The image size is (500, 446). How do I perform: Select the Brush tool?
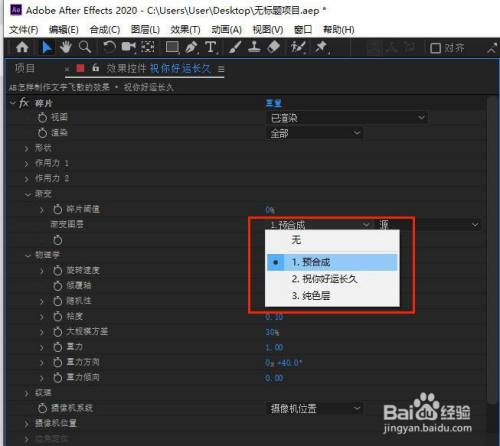click(x=235, y=47)
